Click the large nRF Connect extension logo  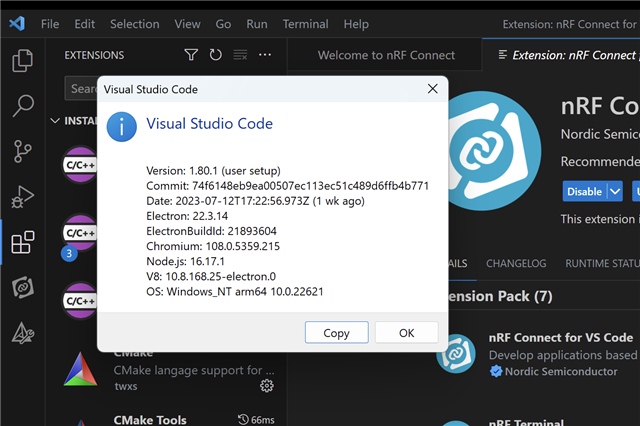pyautogui.click(x=495, y=151)
